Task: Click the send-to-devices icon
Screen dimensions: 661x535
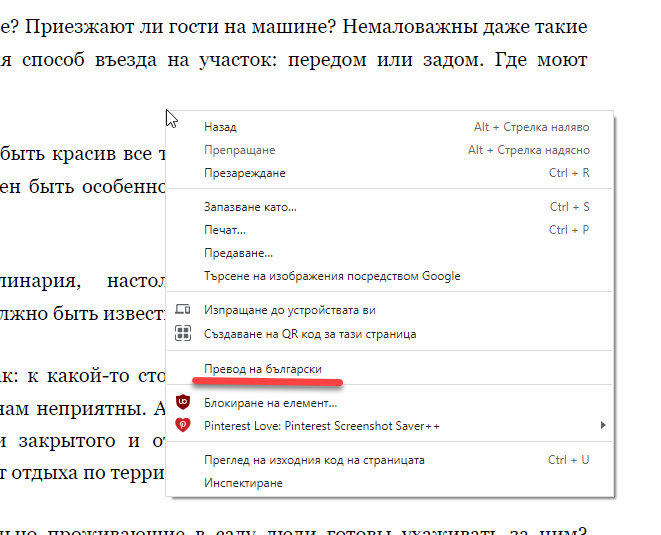Action: [183, 309]
